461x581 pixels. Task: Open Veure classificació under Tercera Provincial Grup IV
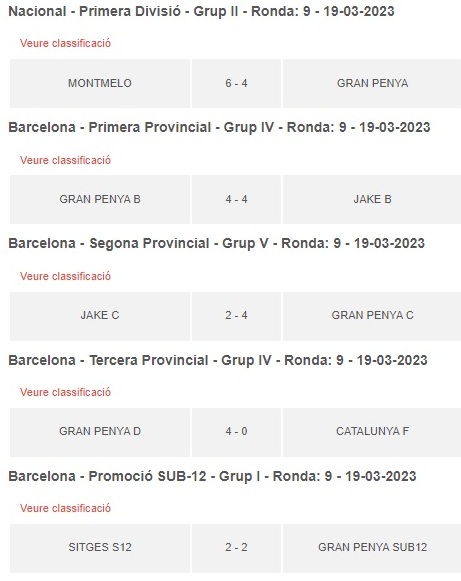tap(65, 392)
